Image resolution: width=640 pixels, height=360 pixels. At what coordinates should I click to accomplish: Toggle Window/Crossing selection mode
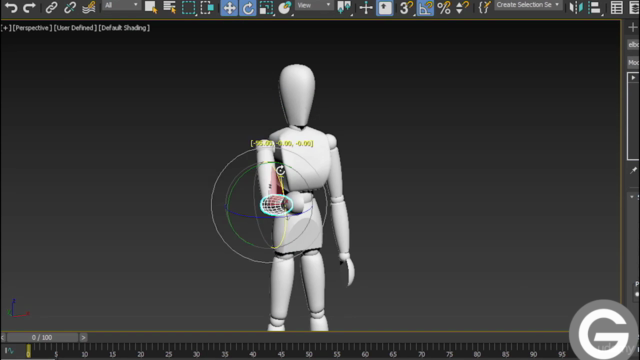click(207, 8)
